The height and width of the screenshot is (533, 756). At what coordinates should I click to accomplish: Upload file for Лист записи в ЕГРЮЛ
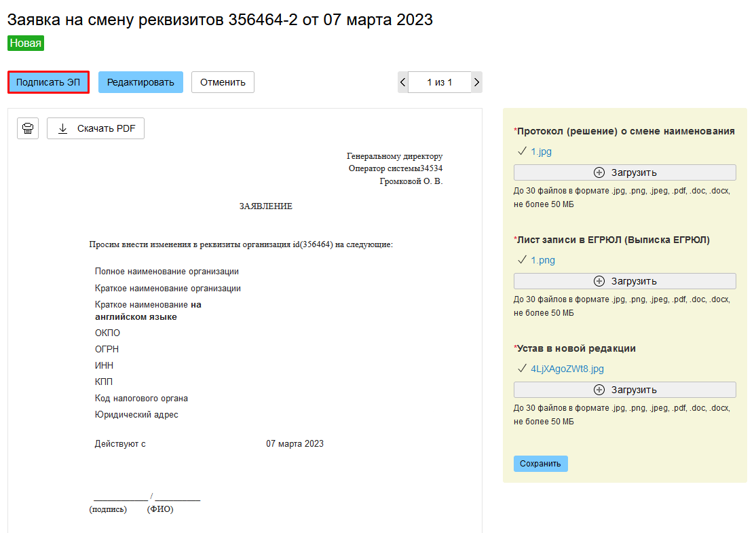point(624,281)
